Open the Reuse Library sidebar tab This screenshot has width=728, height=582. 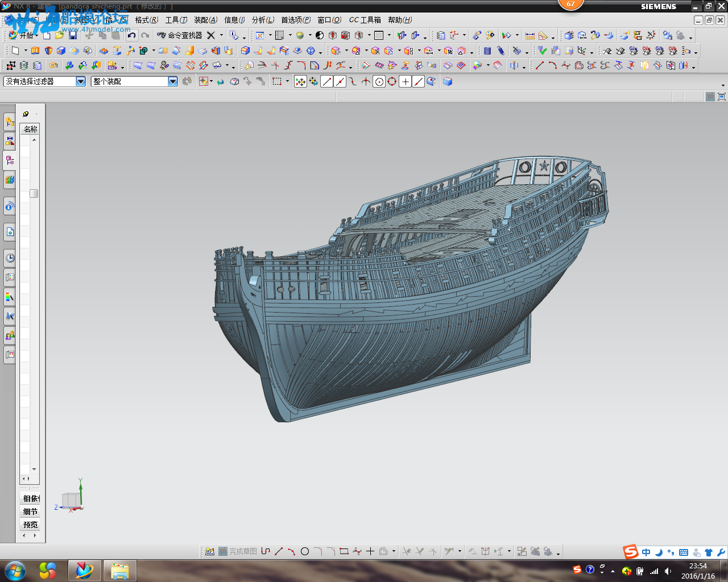tap(10, 180)
